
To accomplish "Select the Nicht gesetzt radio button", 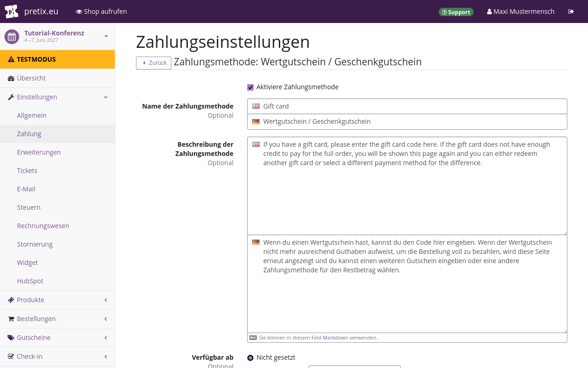I will pyautogui.click(x=250, y=358).
